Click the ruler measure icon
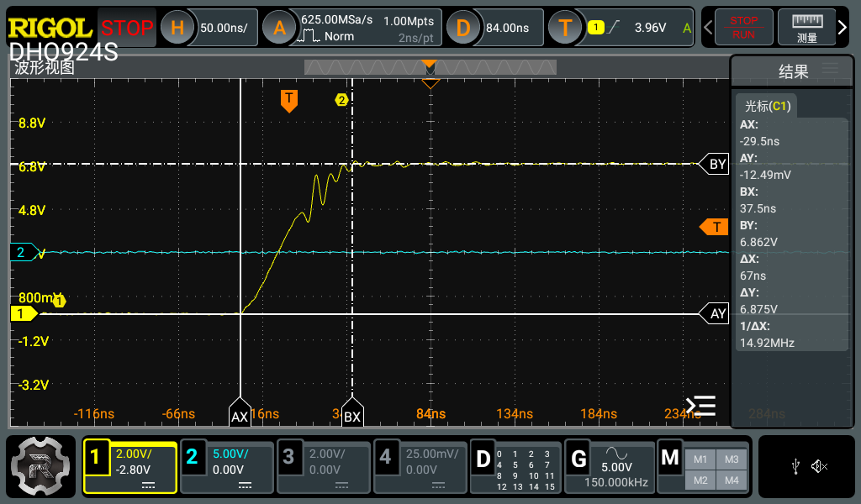Viewport: 861px width, 504px height. coord(807,28)
